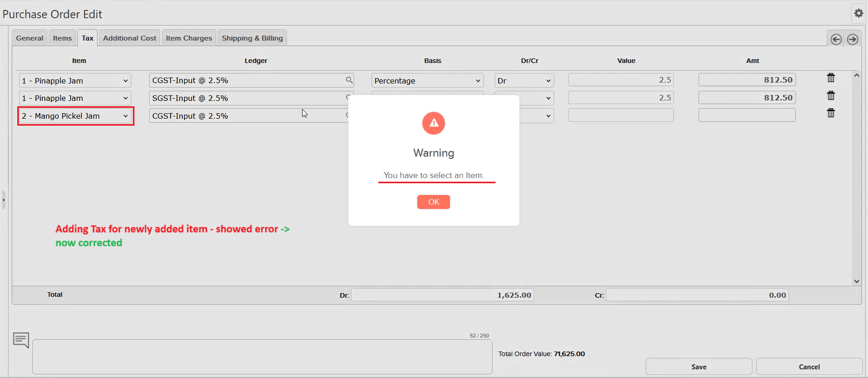Click the comment note icon
Screen dimensions: 868x378
21,340
